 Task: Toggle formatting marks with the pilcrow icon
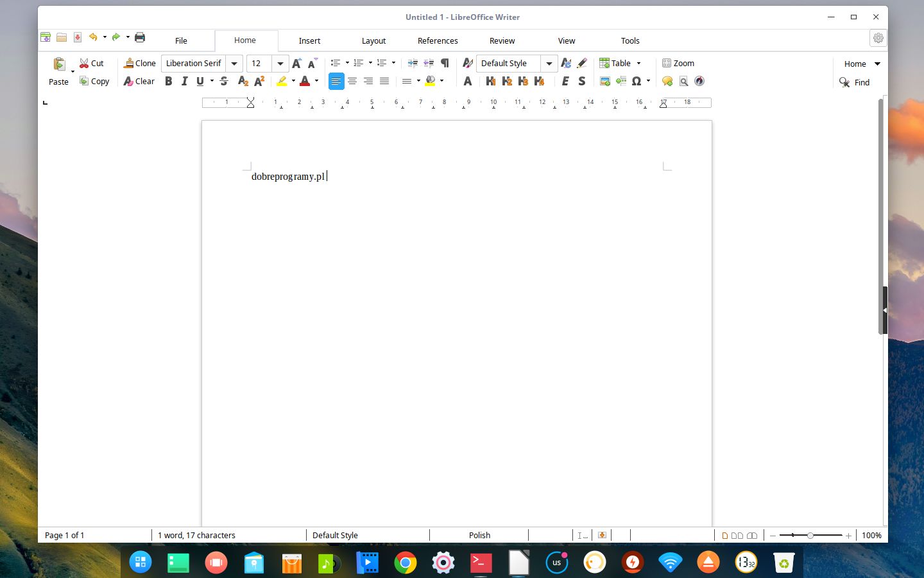pos(445,63)
